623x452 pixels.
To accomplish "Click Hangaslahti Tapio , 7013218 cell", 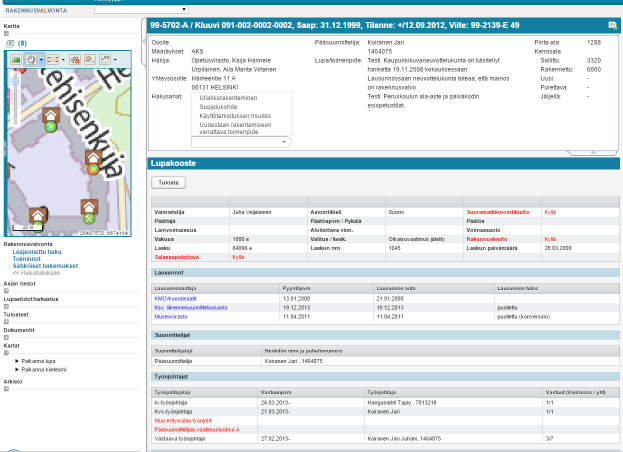I will (402, 403).
